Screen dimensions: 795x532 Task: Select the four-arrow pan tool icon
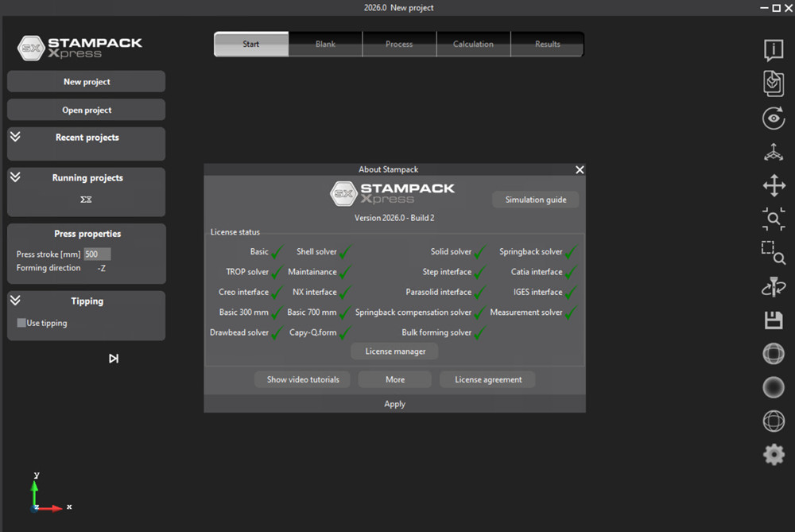click(x=774, y=185)
